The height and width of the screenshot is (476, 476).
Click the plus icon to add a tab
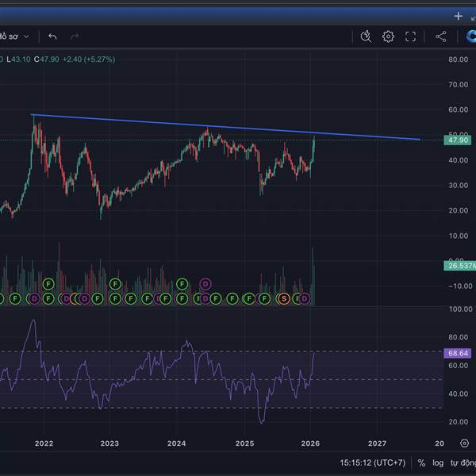coord(458,16)
